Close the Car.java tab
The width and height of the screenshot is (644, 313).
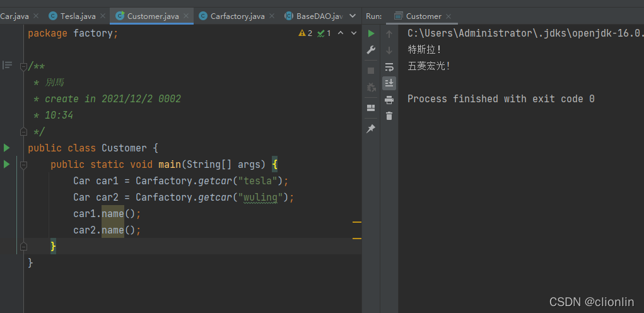tap(36, 16)
